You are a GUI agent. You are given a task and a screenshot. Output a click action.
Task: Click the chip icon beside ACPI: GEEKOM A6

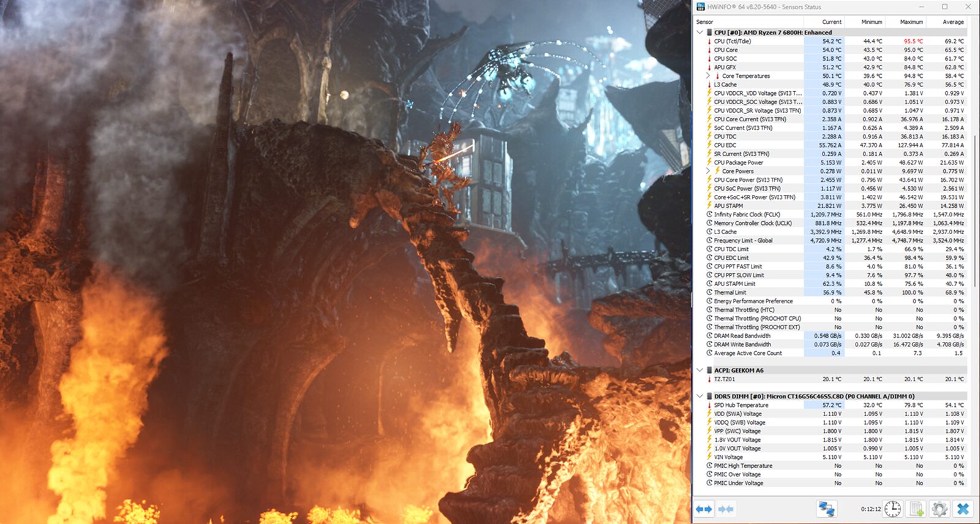[709, 370]
